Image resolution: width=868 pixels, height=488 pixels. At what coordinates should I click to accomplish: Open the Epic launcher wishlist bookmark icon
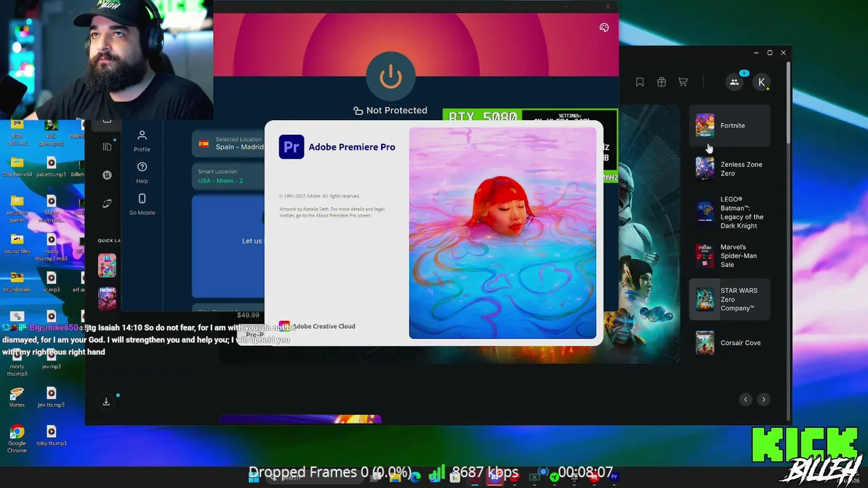639,82
